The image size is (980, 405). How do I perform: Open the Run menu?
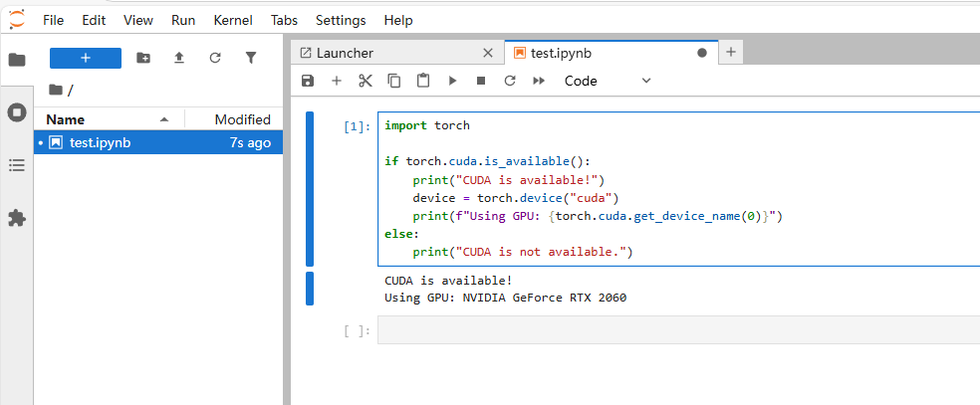tap(183, 20)
